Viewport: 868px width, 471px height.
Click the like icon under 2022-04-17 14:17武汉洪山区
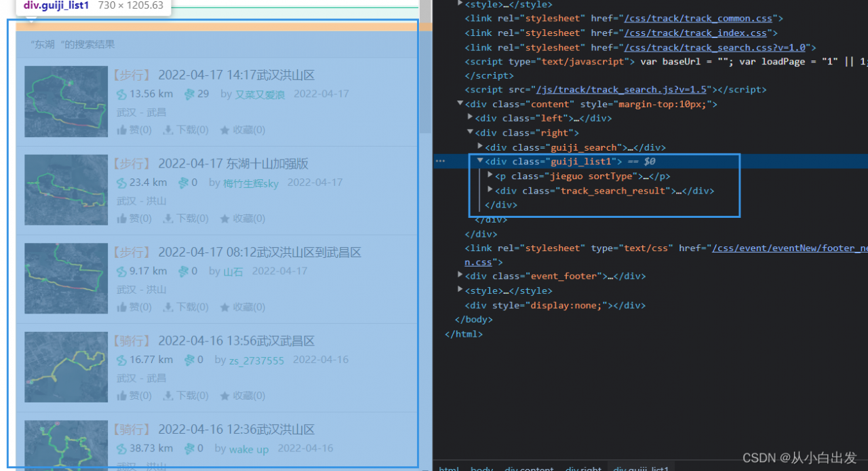click(x=122, y=130)
